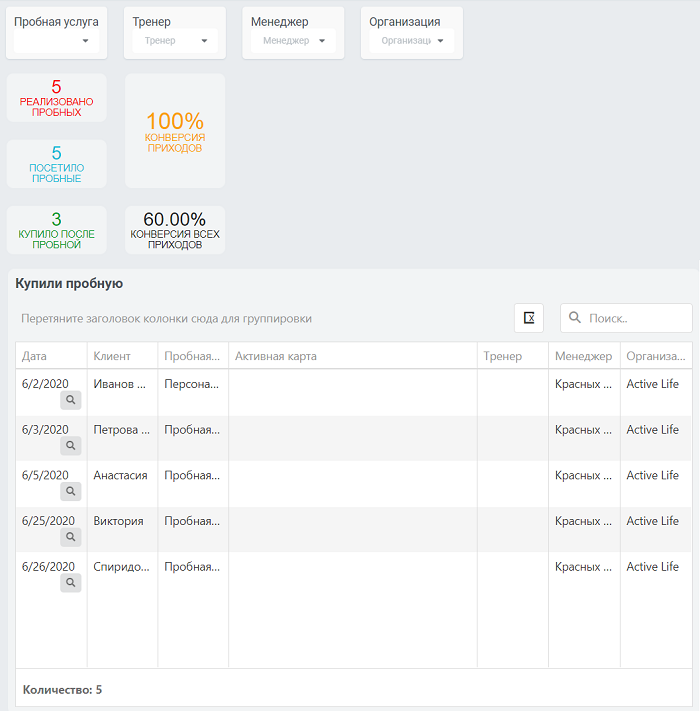Select the Реализовано пробных tile
Screen dimensions: 700x711
coord(57,97)
